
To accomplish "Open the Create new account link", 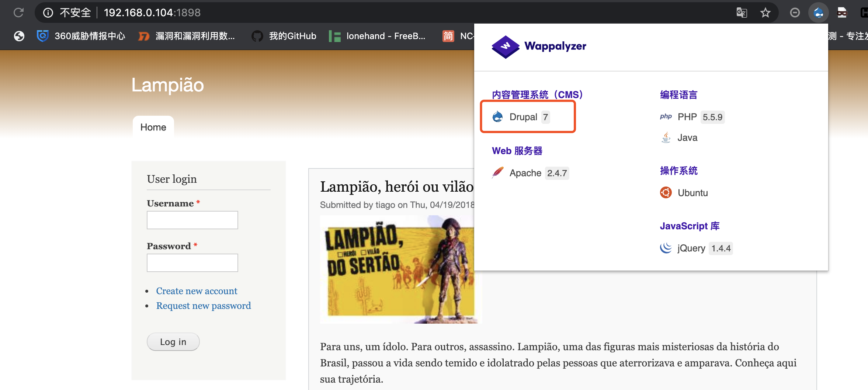I will [197, 291].
